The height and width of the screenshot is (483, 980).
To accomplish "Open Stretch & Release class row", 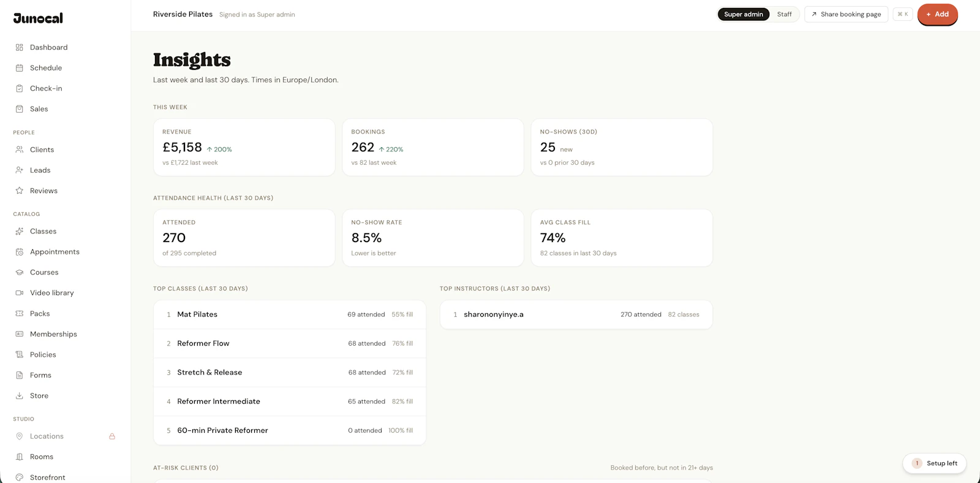I will (290, 373).
